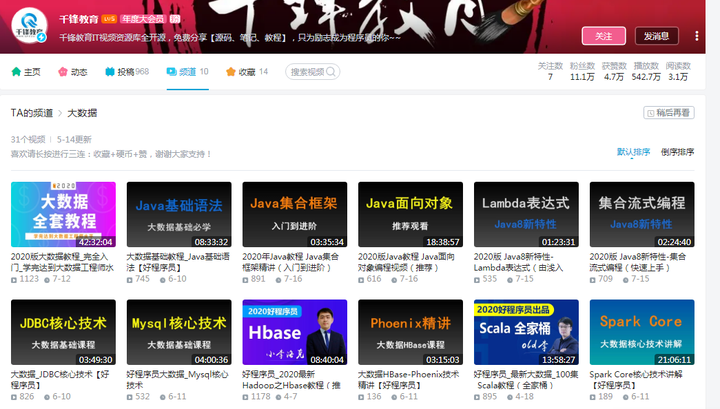Open the Java基础语法 video thumbnail
Viewport: 720px width, 409px height.
click(179, 214)
